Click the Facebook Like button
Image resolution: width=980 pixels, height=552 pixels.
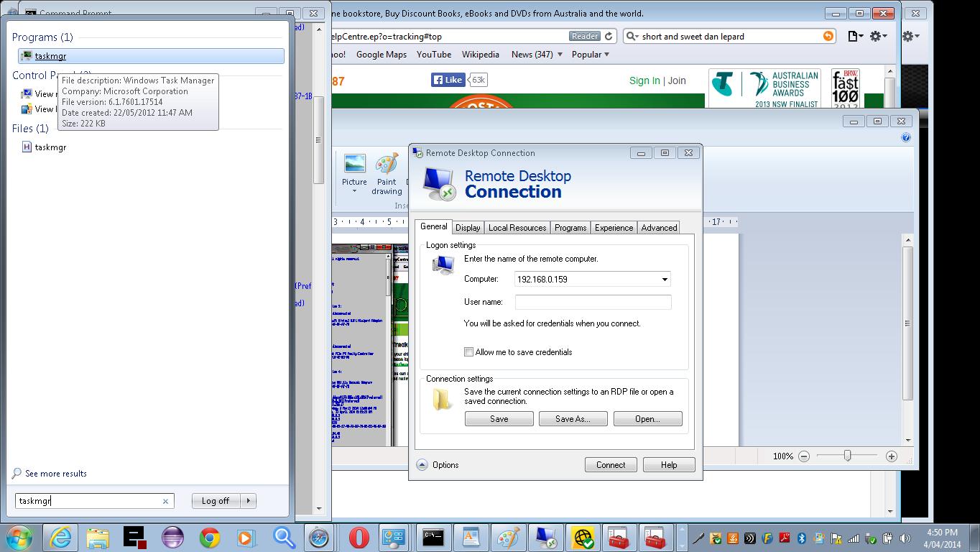tap(448, 80)
